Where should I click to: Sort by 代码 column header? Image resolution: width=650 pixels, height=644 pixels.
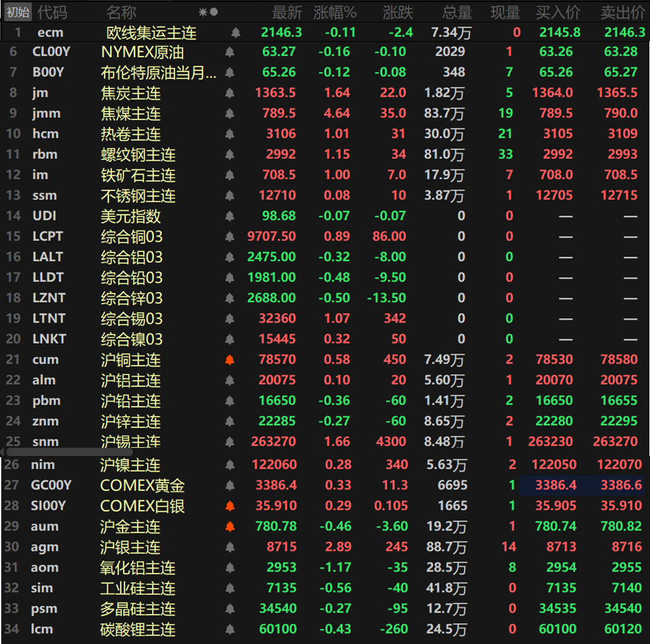point(52,12)
